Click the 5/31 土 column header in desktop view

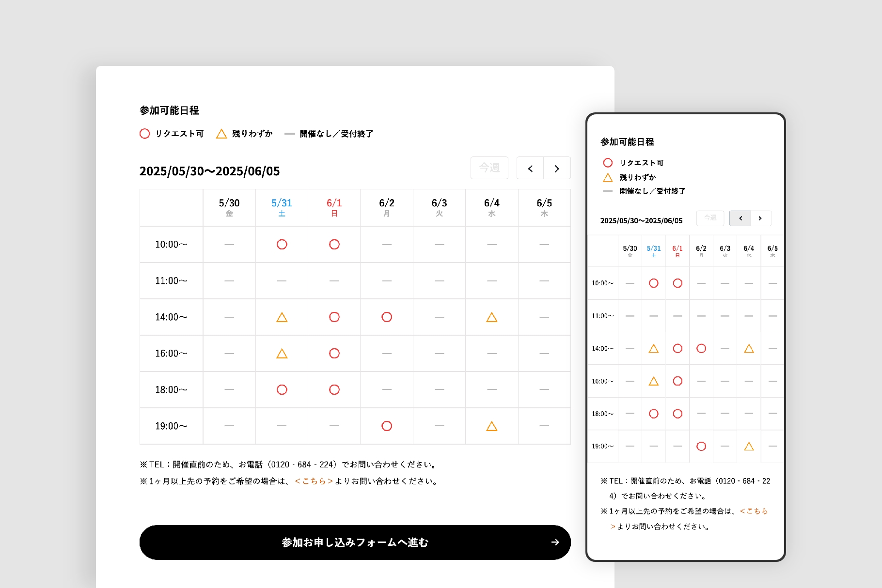(282, 207)
